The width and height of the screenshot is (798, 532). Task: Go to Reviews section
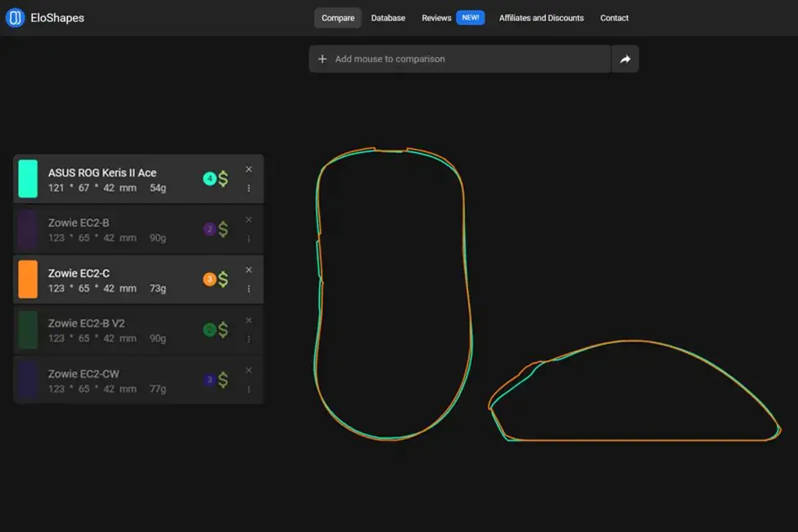click(x=436, y=18)
